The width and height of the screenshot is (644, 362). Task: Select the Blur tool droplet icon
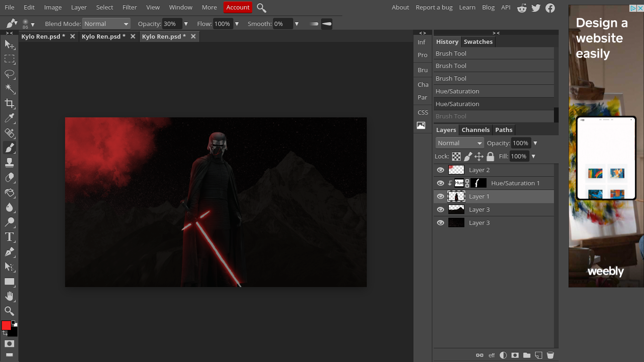coord(9,207)
